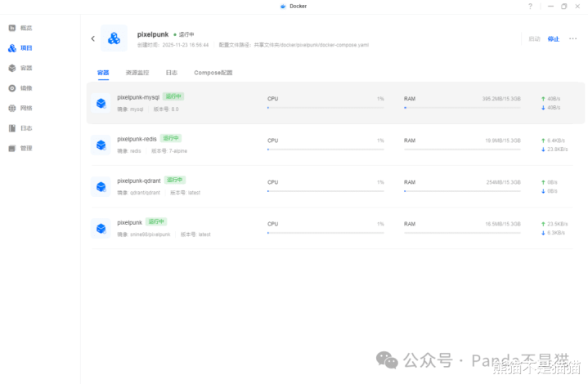
Task: Click the pixelpunk-mysql container icon
Action: point(101,103)
